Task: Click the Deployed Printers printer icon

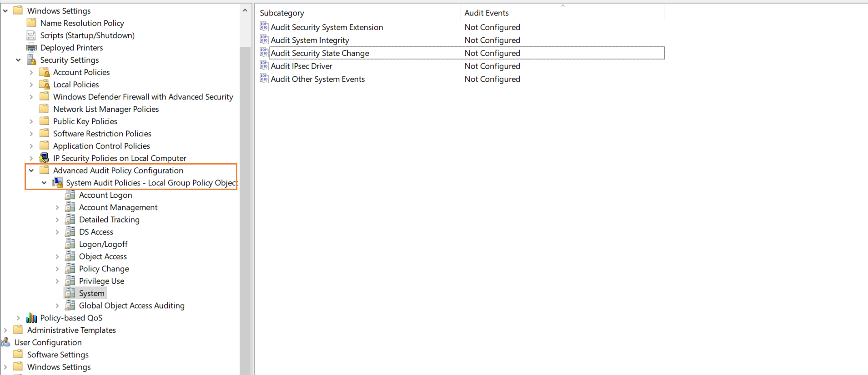Action: tap(31, 47)
